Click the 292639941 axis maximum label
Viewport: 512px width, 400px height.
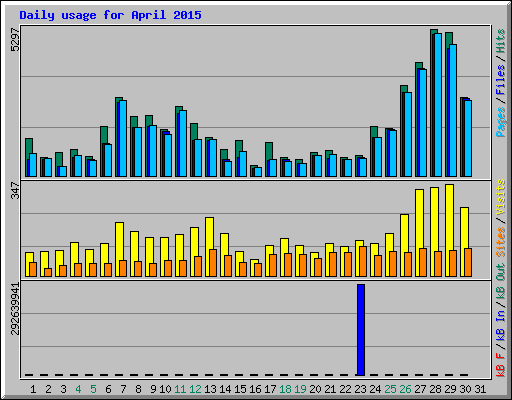point(15,309)
